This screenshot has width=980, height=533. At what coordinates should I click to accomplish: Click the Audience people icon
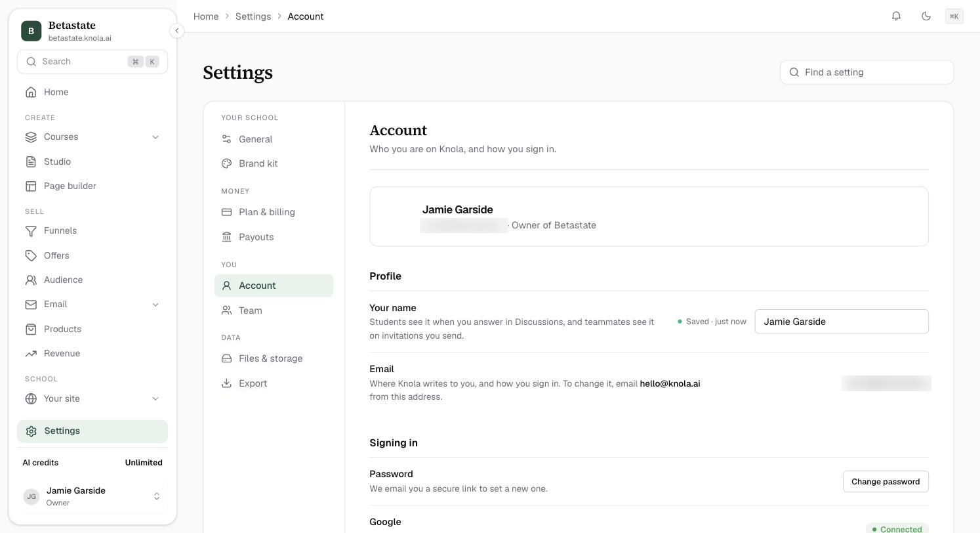point(31,280)
